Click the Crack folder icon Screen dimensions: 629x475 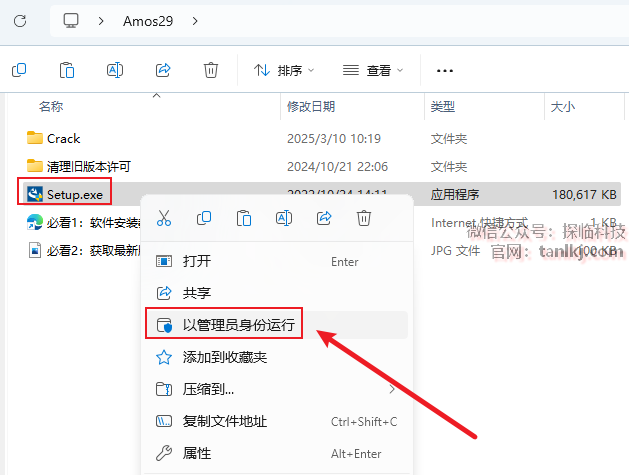(x=35, y=138)
